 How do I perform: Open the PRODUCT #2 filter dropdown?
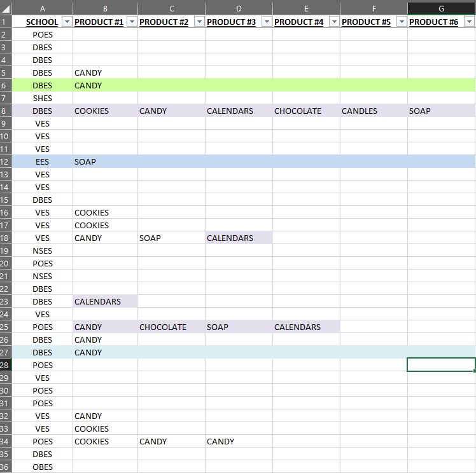pos(199,22)
